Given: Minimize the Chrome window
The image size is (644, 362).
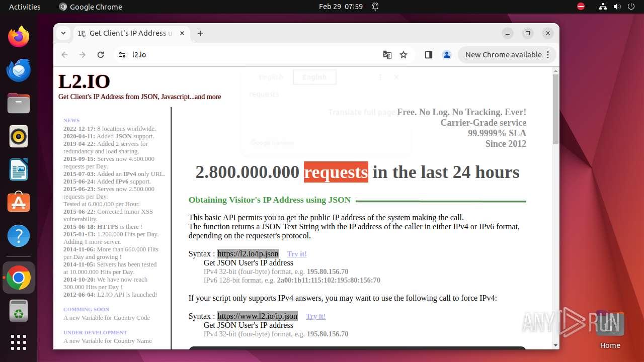Looking at the screenshot, I should (508, 33).
